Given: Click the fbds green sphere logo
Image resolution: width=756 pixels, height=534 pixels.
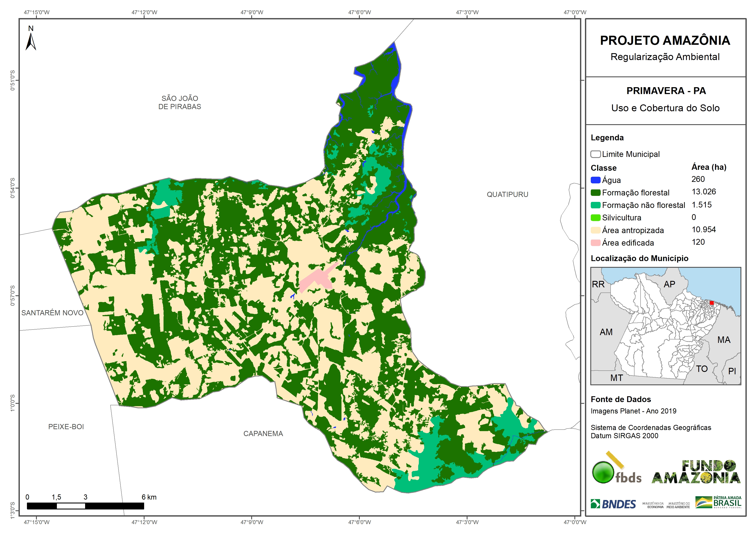Looking at the screenshot, I should click(603, 472).
